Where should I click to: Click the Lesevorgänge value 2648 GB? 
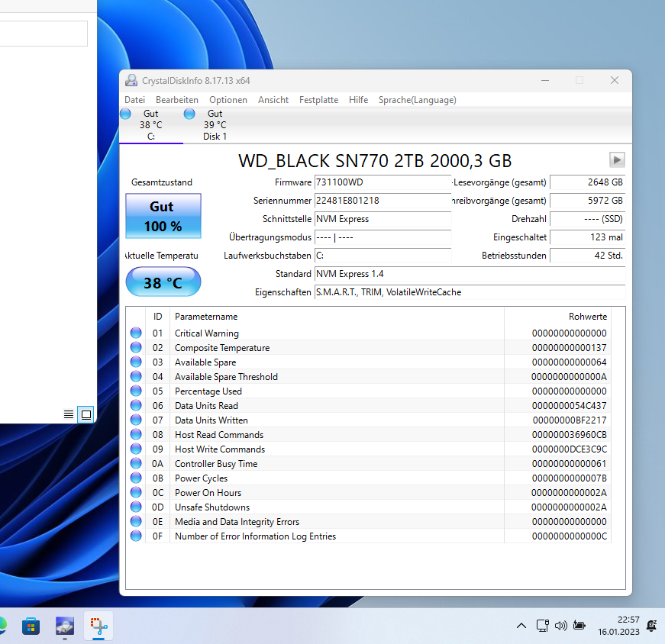pos(587,182)
